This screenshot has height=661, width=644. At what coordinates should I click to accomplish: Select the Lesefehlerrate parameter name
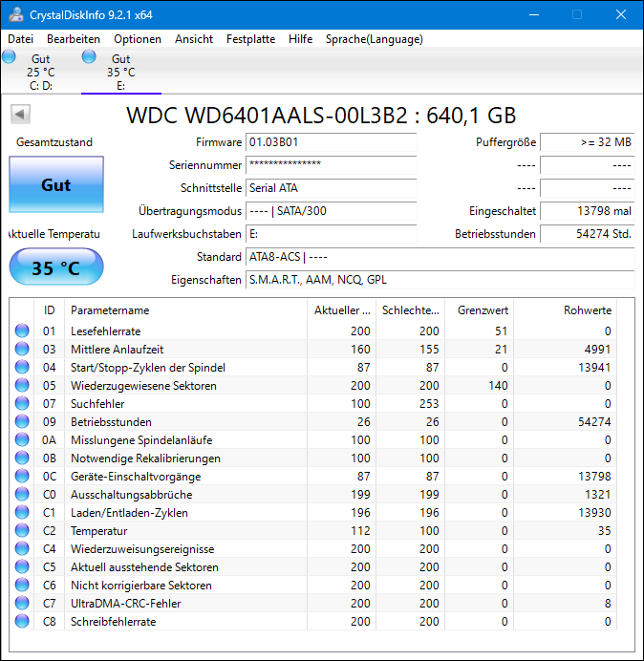coord(105,331)
